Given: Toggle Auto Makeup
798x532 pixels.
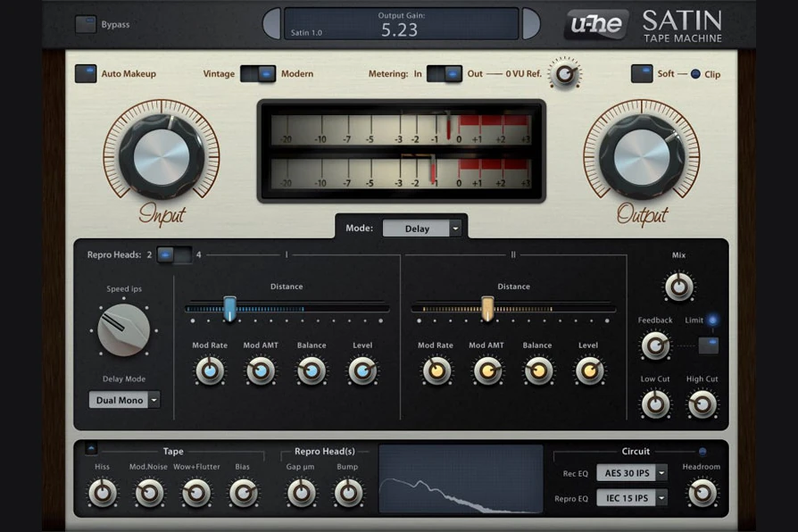Looking at the screenshot, I should pos(86,73).
